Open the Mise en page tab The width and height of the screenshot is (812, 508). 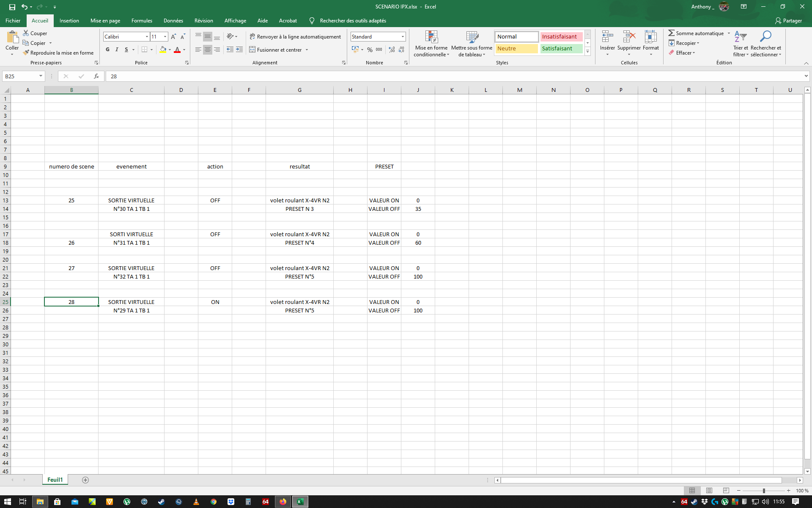pyautogui.click(x=105, y=21)
